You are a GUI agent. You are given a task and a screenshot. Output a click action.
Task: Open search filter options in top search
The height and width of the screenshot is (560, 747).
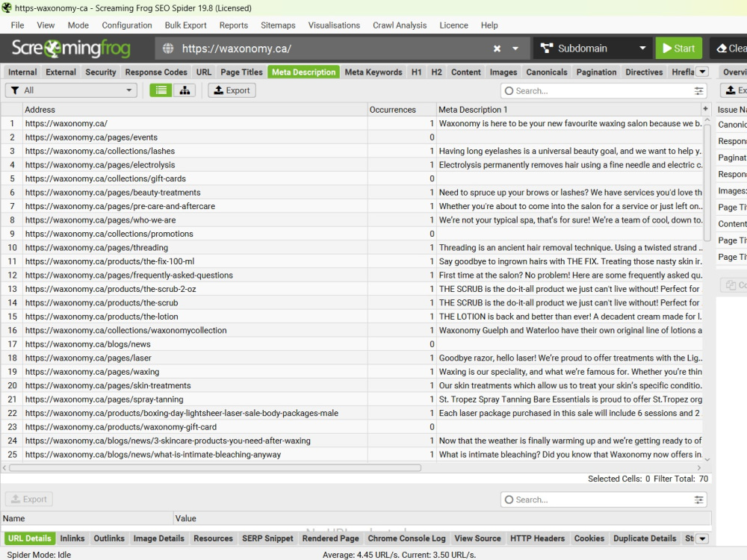(x=698, y=90)
